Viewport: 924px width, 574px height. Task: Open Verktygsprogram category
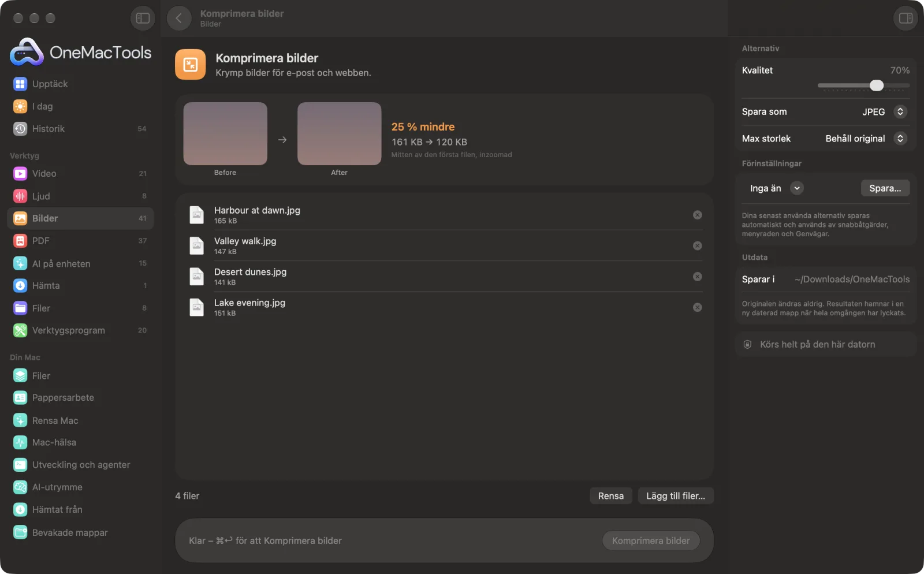[x=80, y=330]
